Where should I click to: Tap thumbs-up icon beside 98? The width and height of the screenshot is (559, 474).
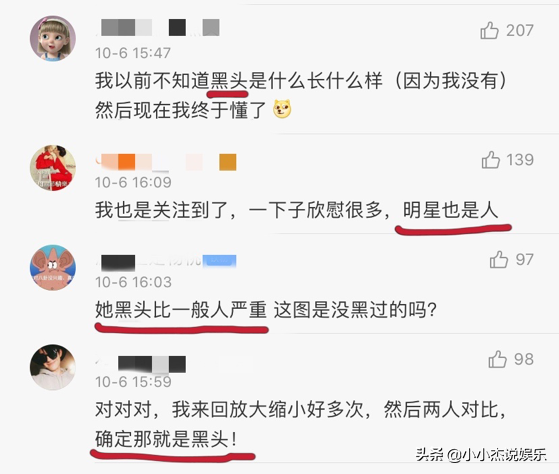497,359
